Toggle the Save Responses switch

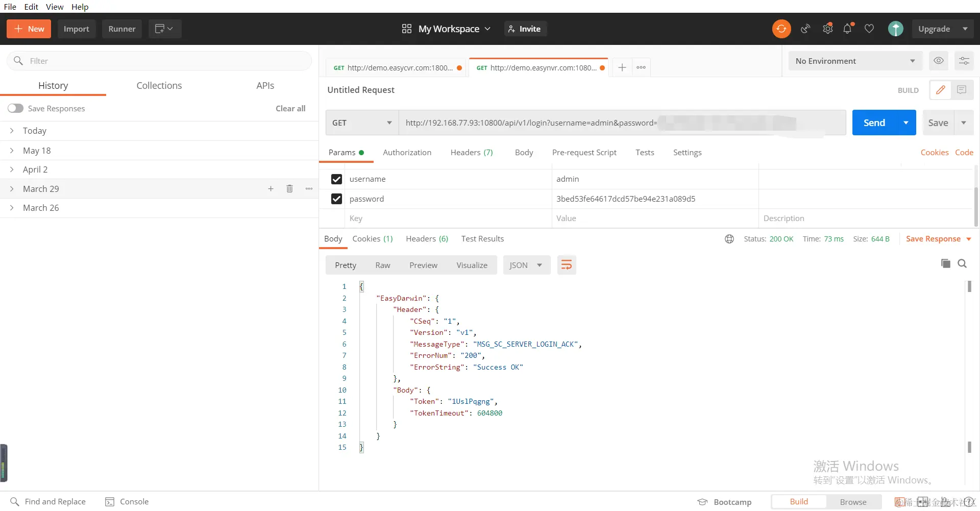click(15, 108)
